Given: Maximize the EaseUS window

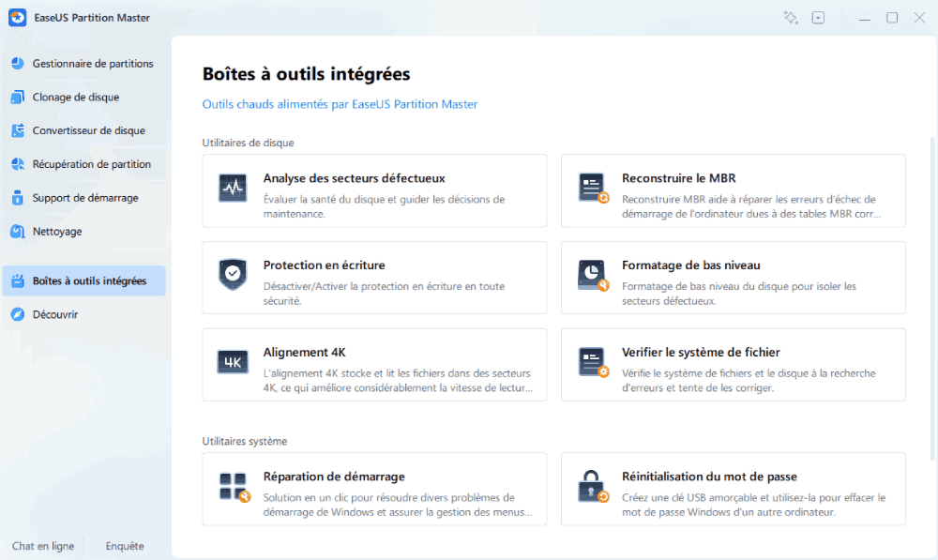Looking at the screenshot, I should coord(892,18).
